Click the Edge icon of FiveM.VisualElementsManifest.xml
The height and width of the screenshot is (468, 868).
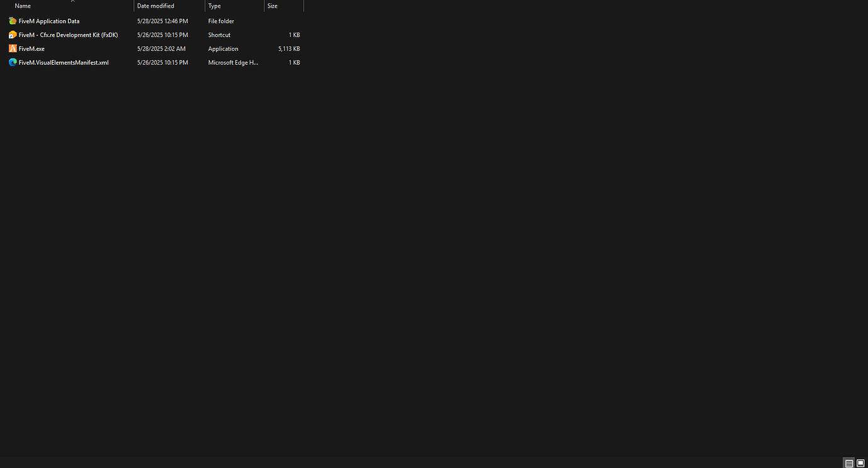coord(13,62)
